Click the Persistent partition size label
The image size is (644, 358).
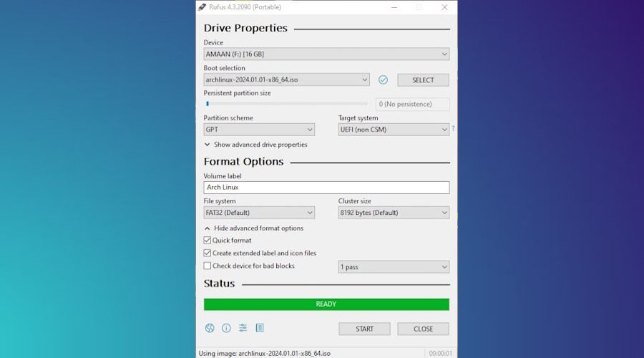click(237, 93)
